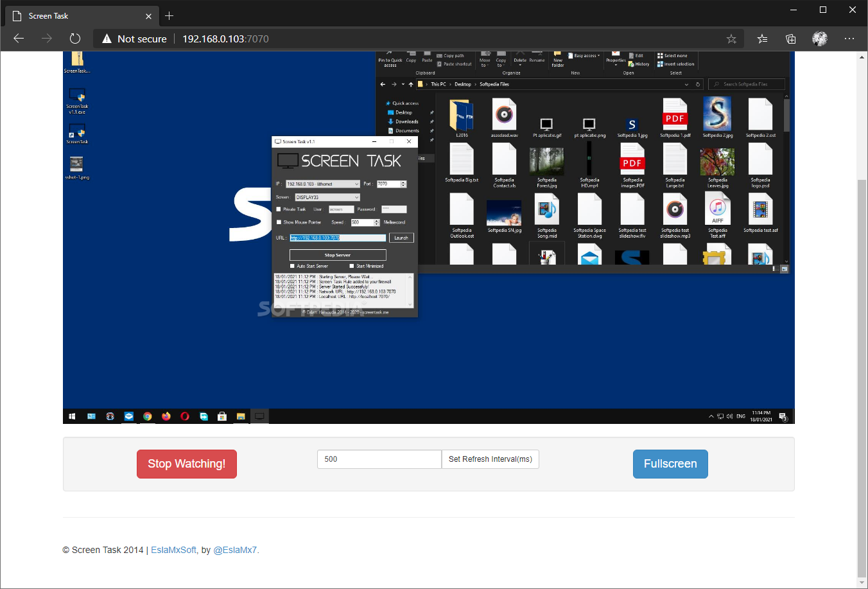Open the EslaMxSoft link

tap(173, 550)
